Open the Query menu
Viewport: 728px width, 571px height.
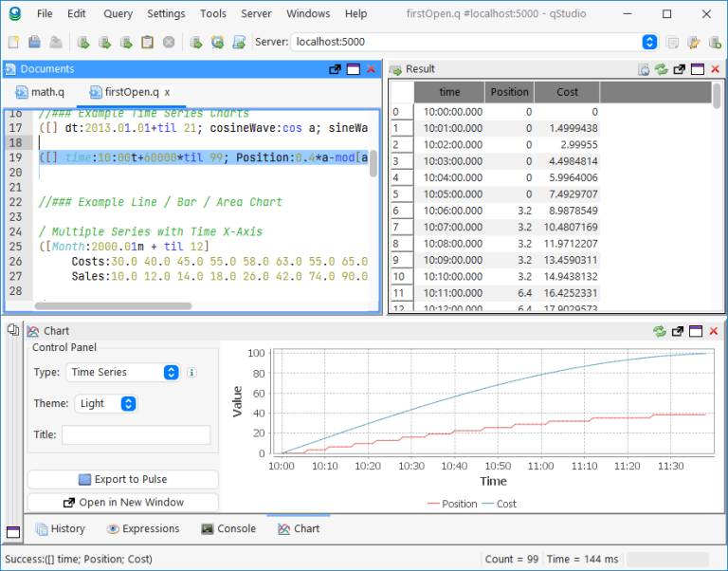(x=118, y=13)
